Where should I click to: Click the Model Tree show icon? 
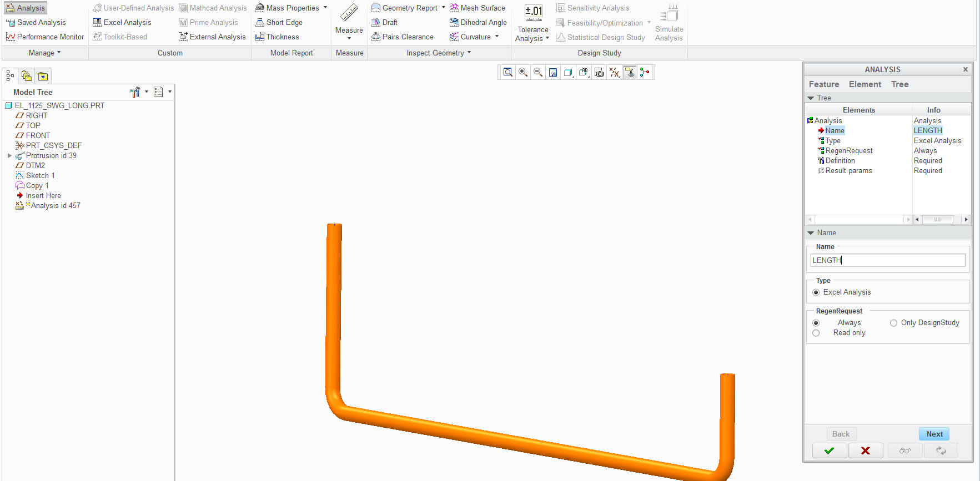(x=10, y=76)
